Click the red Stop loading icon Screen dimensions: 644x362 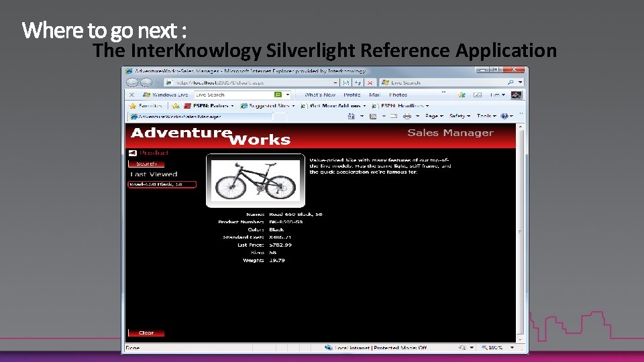370,82
